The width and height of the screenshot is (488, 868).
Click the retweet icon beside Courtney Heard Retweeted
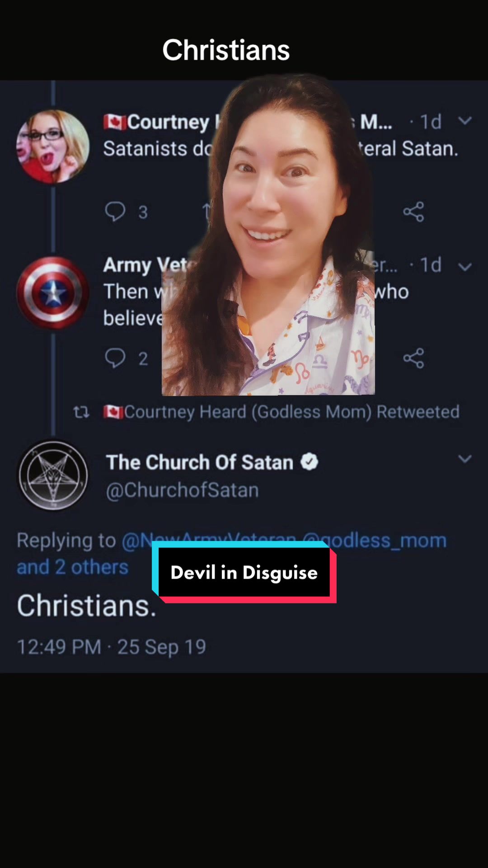pos(81,412)
